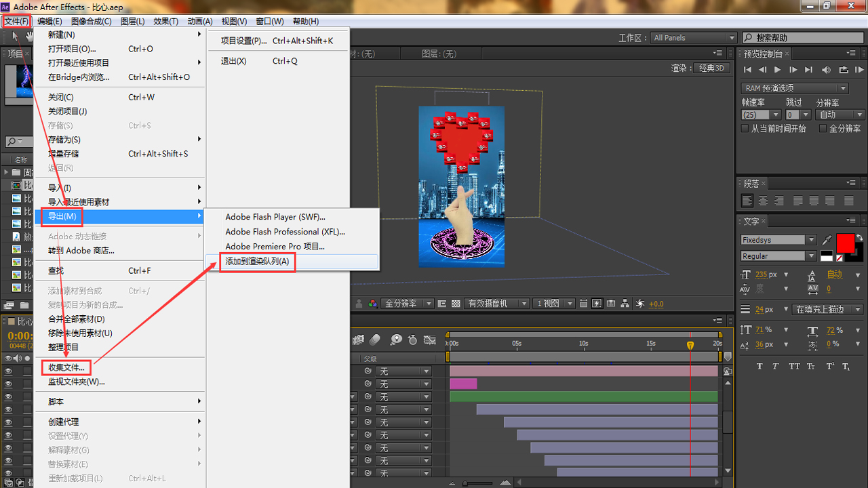The image size is (868, 488).
Task: Swap fill and stroke colors icon
Action: click(x=859, y=237)
